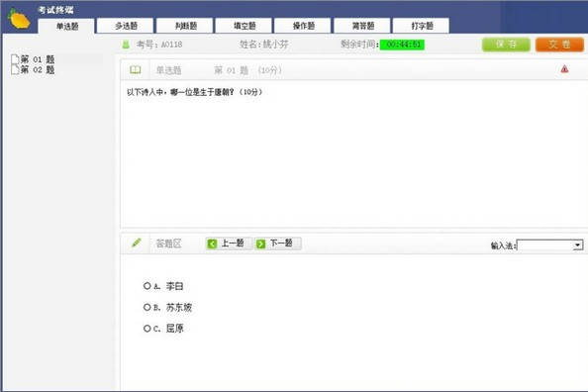This screenshot has height=392, width=588.
Task: Click the document icon of 第 02 题
Action: [15, 69]
